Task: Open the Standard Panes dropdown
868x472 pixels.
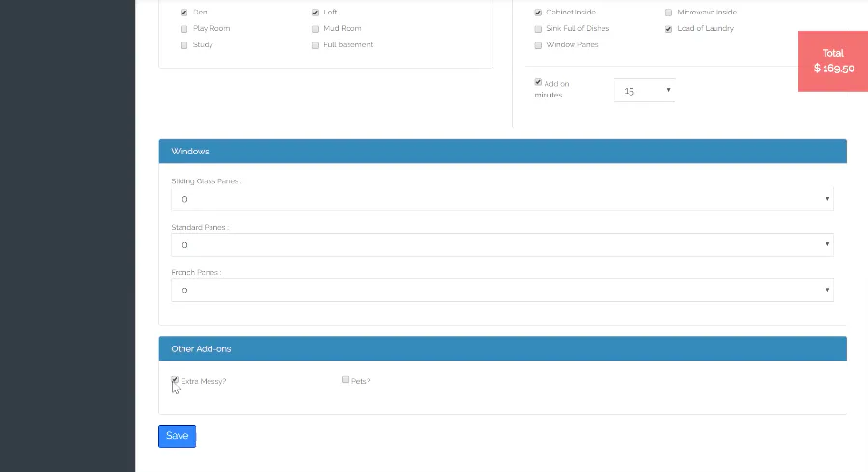Action: (502, 244)
